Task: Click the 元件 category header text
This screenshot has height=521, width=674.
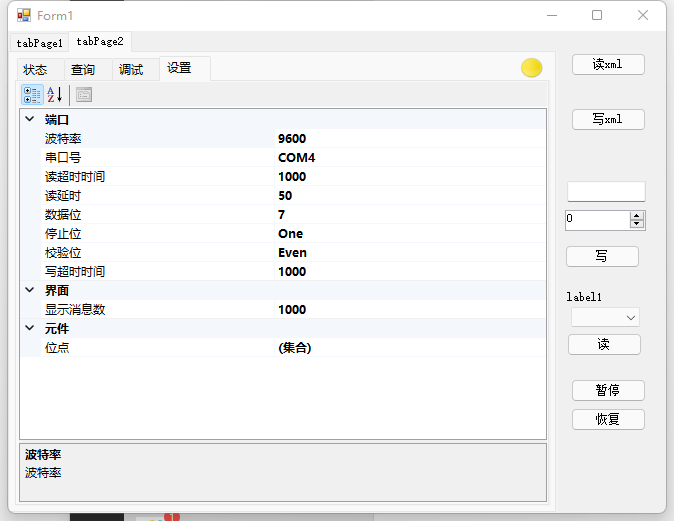Action: click(x=57, y=328)
